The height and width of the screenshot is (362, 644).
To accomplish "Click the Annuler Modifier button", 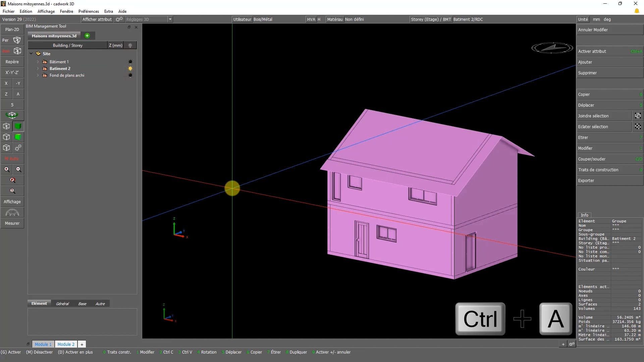I will point(609,29).
